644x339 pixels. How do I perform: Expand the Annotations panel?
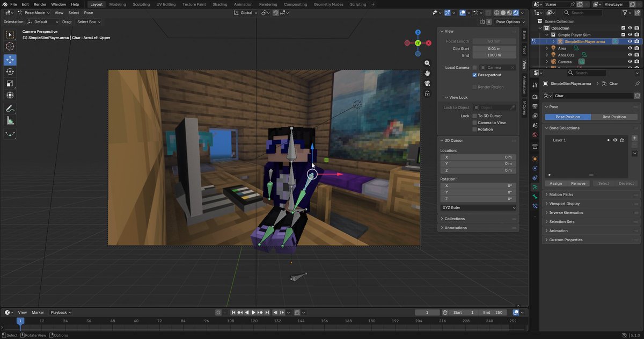455,228
